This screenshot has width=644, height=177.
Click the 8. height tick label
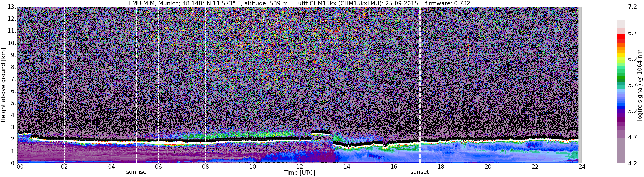pos(13,67)
